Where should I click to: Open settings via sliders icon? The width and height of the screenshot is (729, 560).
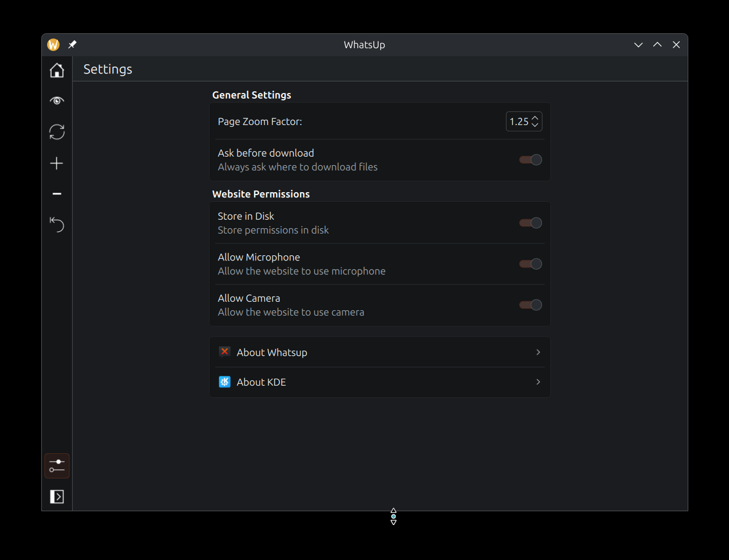57,466
